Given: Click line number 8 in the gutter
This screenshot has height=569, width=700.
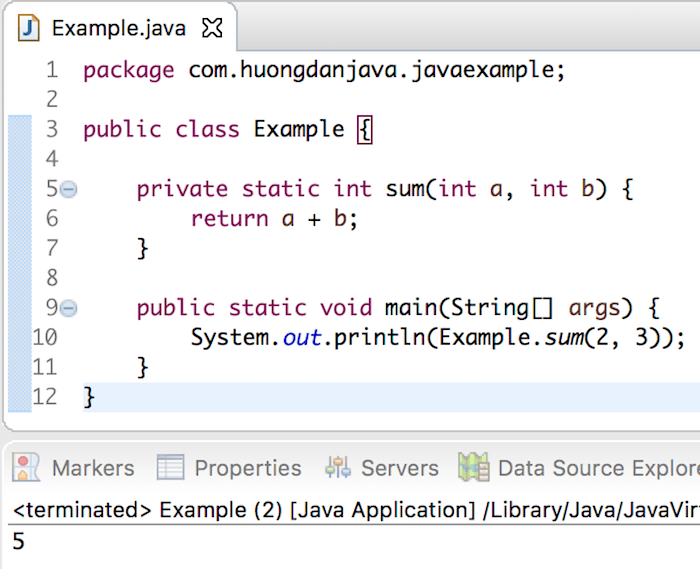Looking at the screenshot, I should (x=52, y=278).
